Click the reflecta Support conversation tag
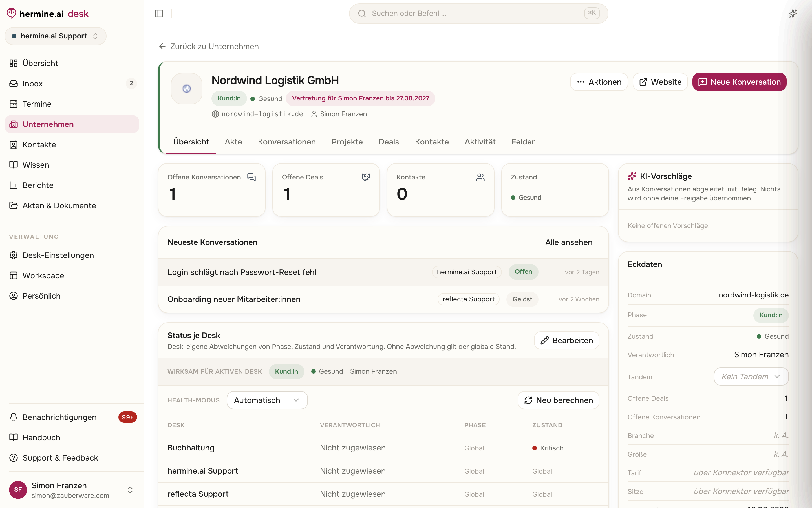 (468, 299)
